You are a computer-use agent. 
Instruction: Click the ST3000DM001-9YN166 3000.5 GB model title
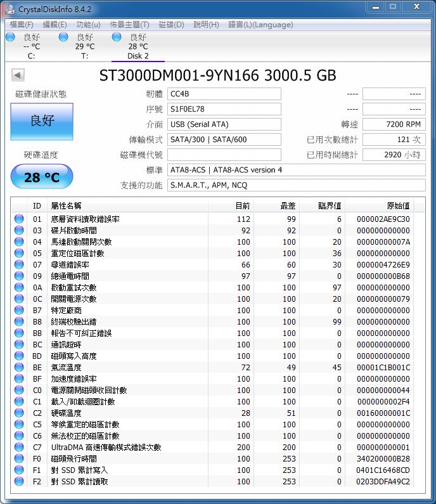(x=218, y=75)
